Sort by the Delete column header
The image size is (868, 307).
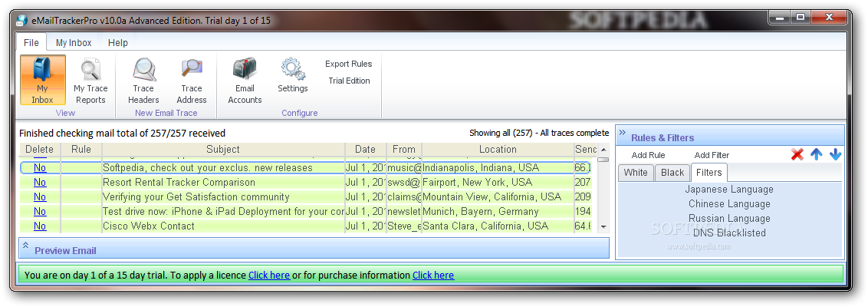(x=40, y=149)
